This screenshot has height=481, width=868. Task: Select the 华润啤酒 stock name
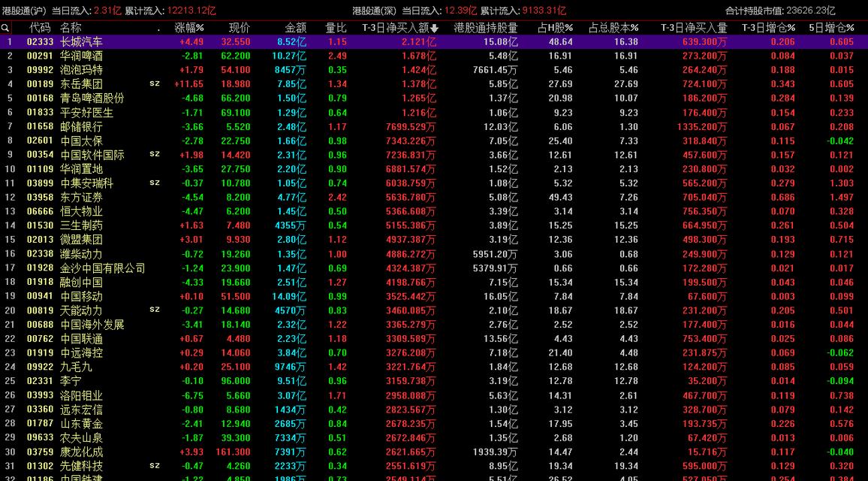coord(81,56)
